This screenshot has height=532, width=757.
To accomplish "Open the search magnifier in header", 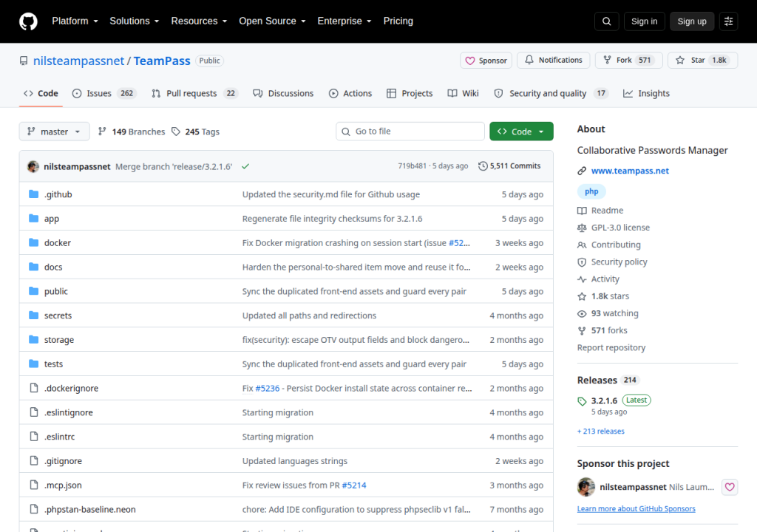I will [x=606, y=21].
